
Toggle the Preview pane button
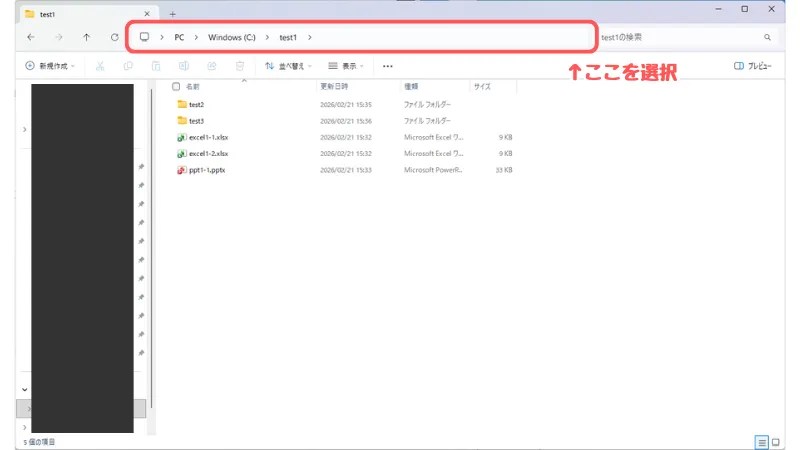(753, 66)
